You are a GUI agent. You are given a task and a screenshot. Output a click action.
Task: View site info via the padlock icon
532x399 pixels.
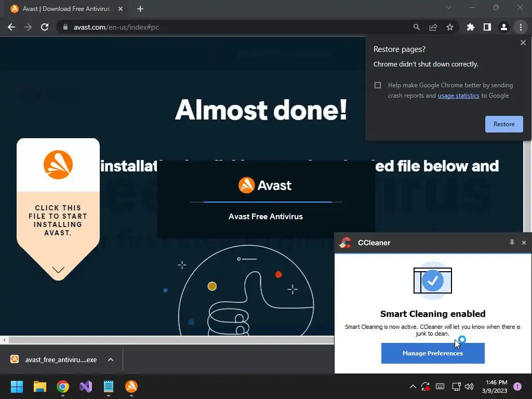pos(65,27)
